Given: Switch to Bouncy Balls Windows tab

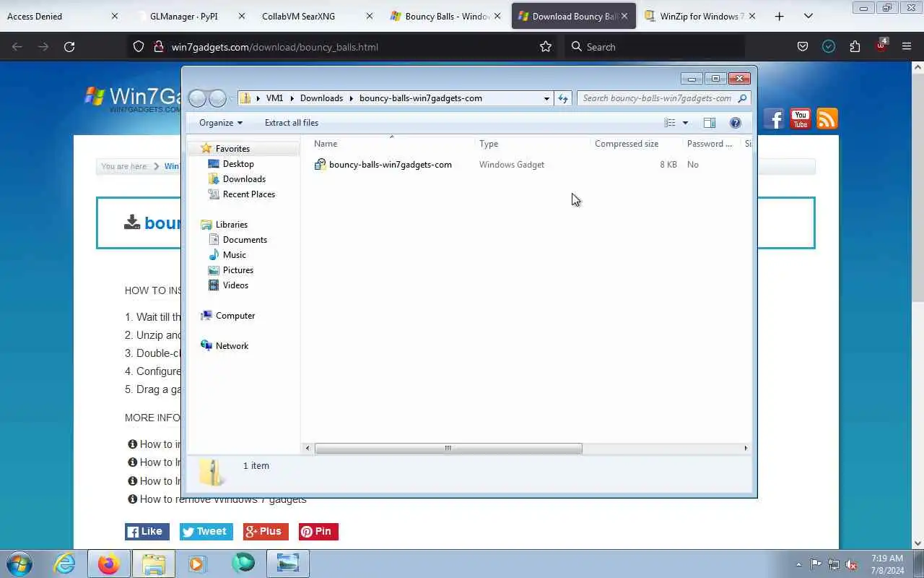Looking at the screenshot, I should [x=445, y=16].
